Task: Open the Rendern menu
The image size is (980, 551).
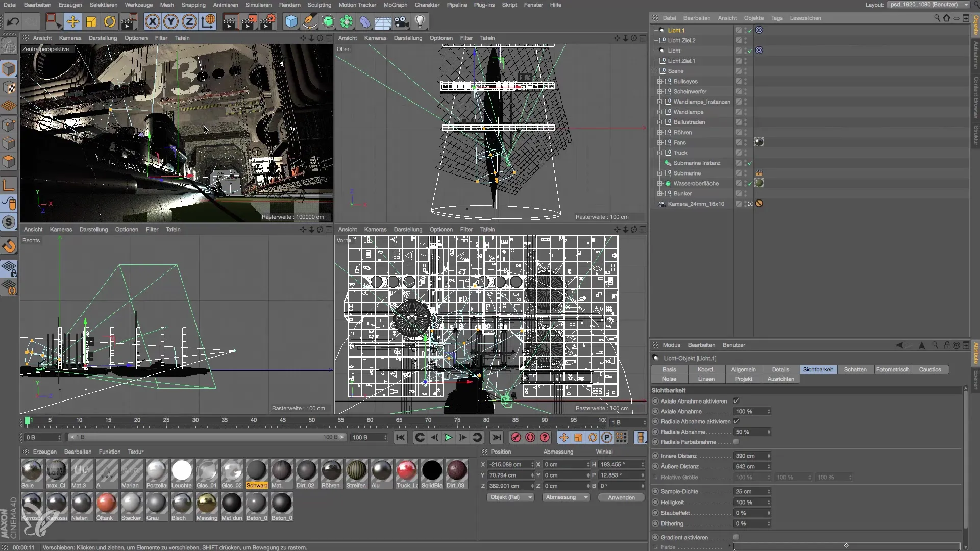Action: (x=289, y=5)
